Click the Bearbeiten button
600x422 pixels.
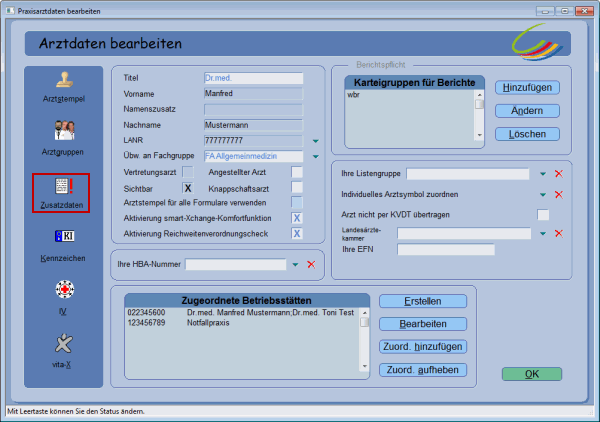423,324
